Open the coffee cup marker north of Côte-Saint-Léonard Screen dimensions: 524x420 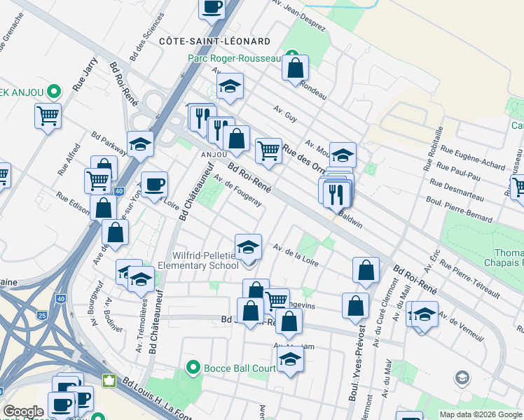[212, 9]
